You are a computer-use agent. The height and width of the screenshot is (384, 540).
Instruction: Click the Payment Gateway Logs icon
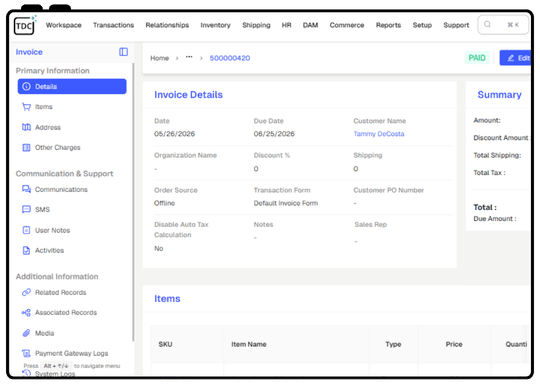coord(26,353)
